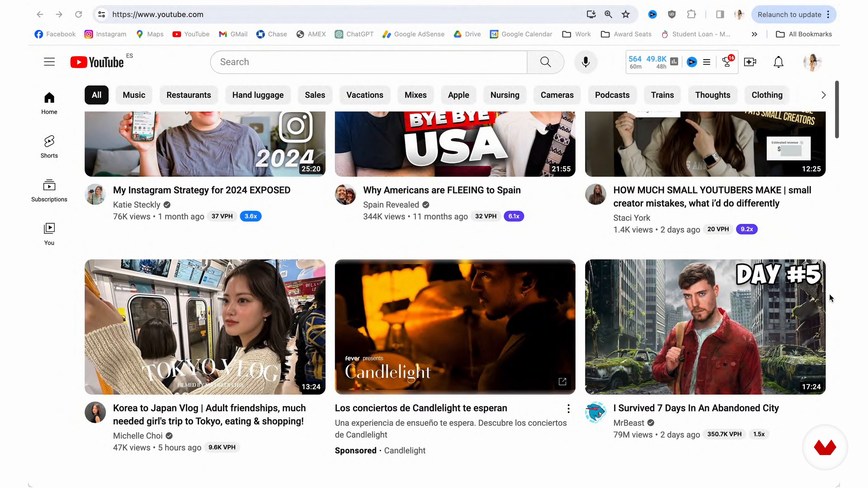Show more bookmarks with double chevron

click(755, 34)
